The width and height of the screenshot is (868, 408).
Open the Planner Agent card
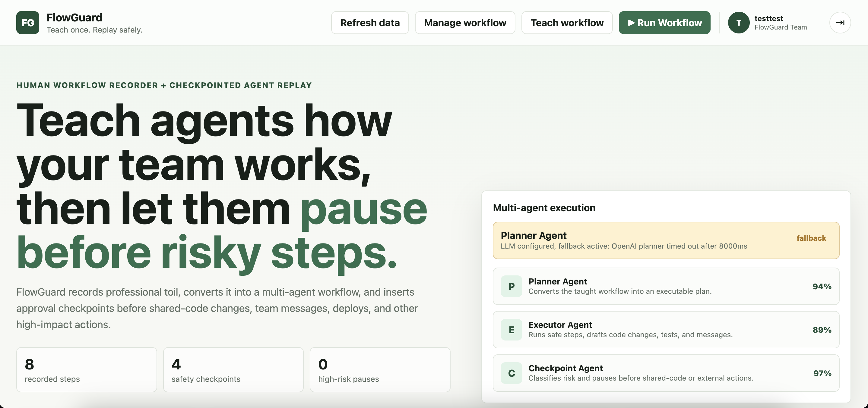coord(666,286)
